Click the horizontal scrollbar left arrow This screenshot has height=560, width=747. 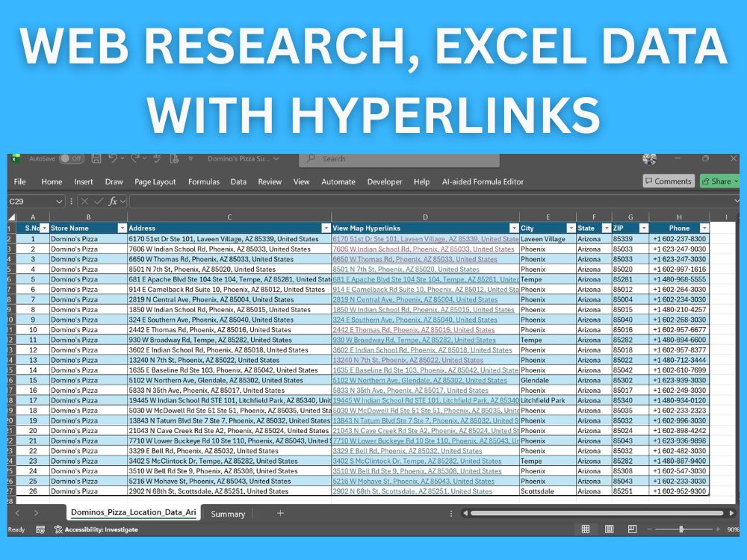click(465, 513)
